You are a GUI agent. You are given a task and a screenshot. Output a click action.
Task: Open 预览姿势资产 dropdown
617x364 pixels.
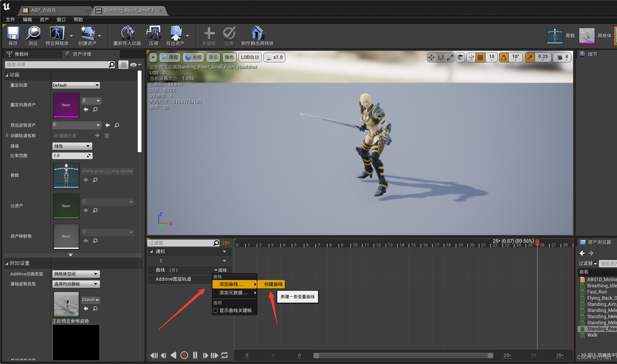point(76,125)
